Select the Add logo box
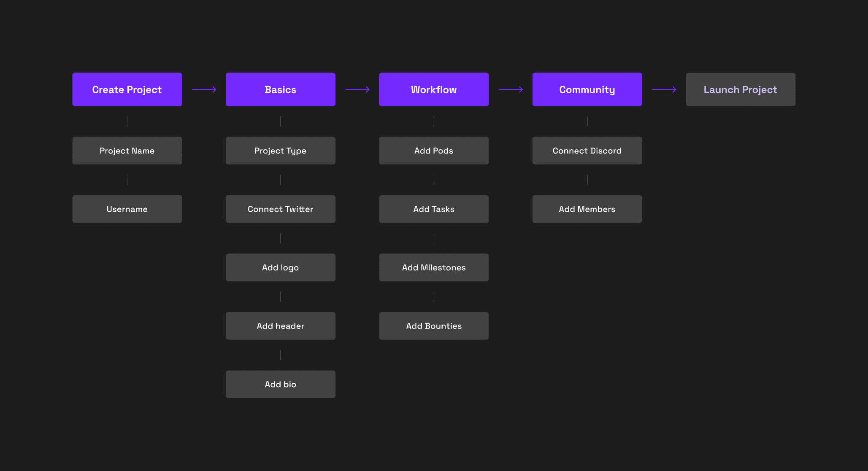868x471 pixels. point(280,267)
